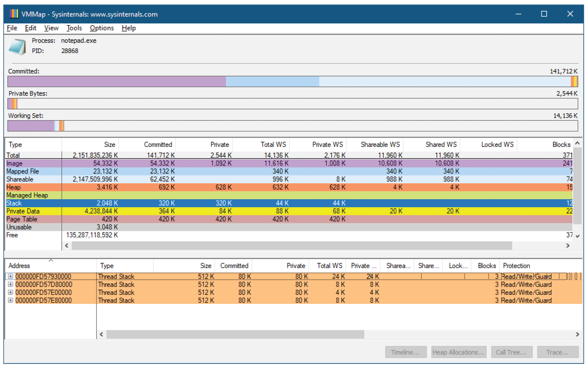Sort summary by Shared WS column header
Screen dimensions: 588x369
432,145
